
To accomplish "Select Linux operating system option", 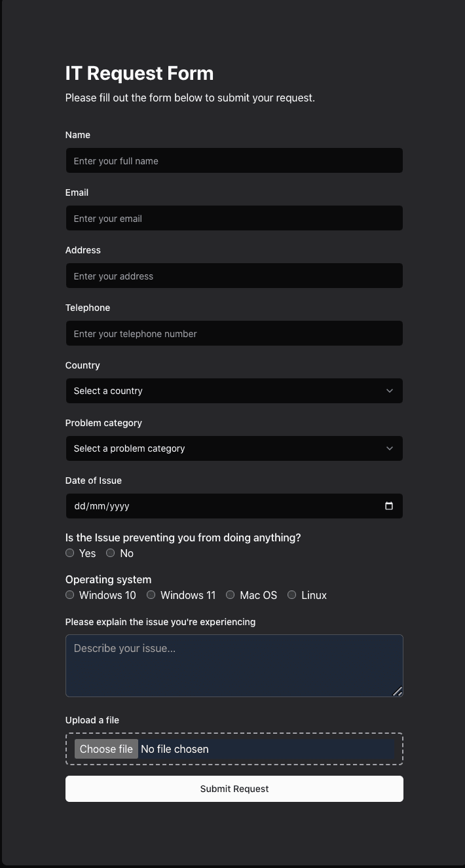I will click(x=291, y=594).
